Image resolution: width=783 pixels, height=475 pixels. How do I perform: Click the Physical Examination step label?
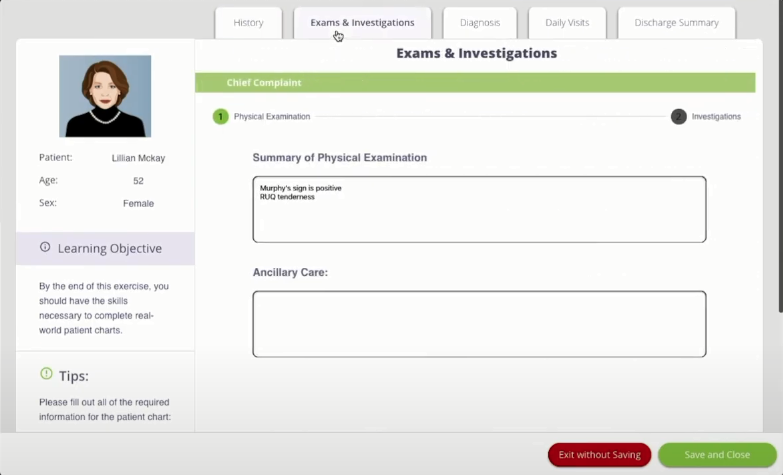click(272, 116)
